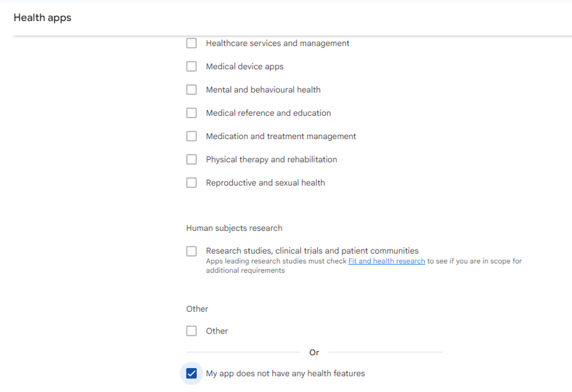Click the 'Medication and treatment management' label text
This screenshot has width=572, height=392.
(280, 136)
